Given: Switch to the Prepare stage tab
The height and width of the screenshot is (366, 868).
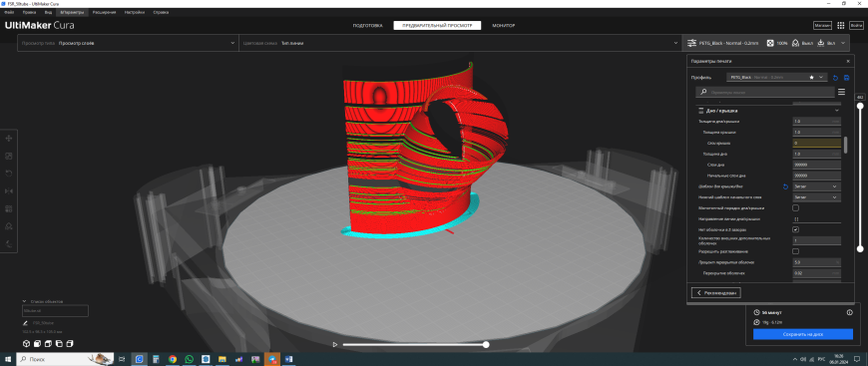Looking at the screenshot, I should pos(367,26).
